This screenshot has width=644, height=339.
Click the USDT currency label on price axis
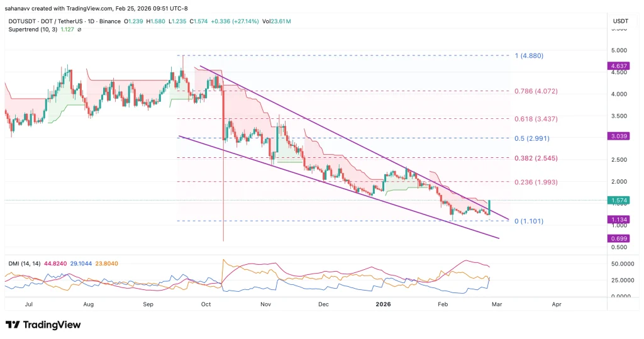[619, 21]
